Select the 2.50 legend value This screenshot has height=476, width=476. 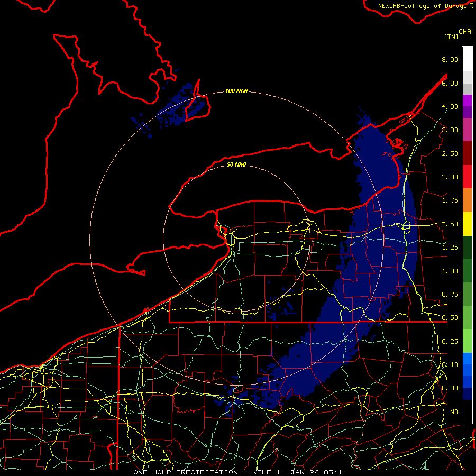pyautogui.click(x=450, y=153)
